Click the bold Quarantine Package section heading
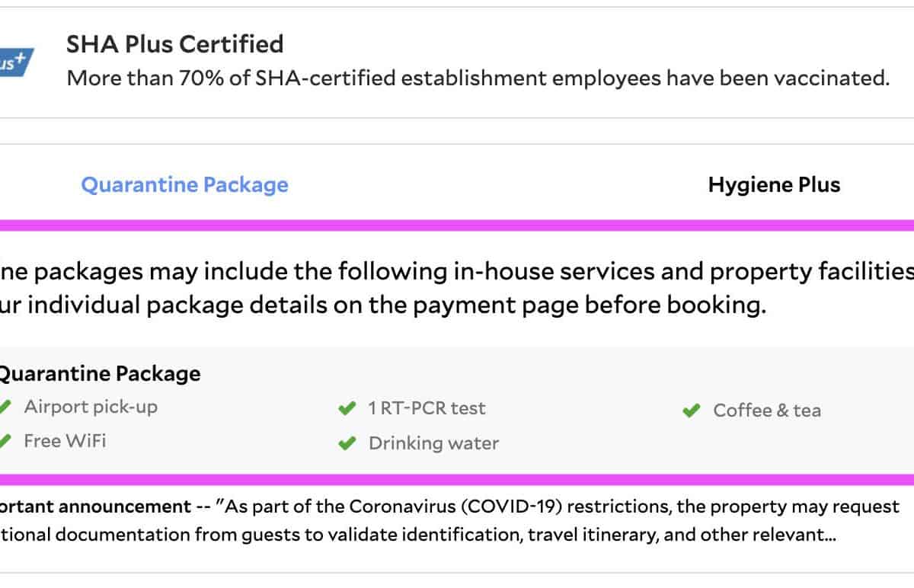This screenshot has width=914, height=588. pyautogui.click(x=99, y=374)
